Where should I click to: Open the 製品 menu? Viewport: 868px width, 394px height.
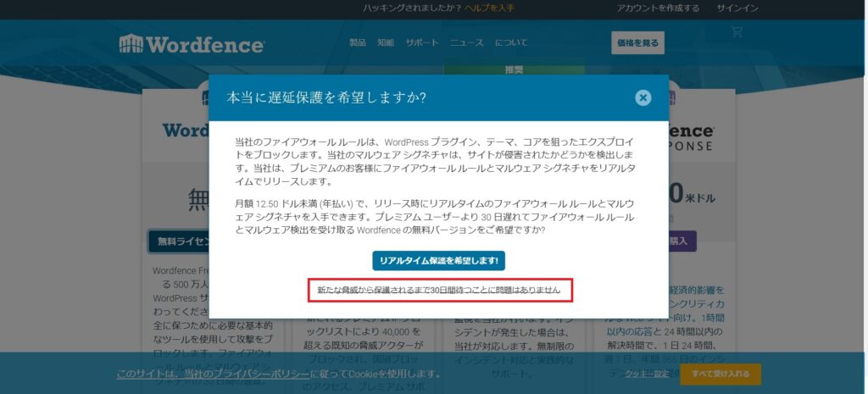point(358,42)
